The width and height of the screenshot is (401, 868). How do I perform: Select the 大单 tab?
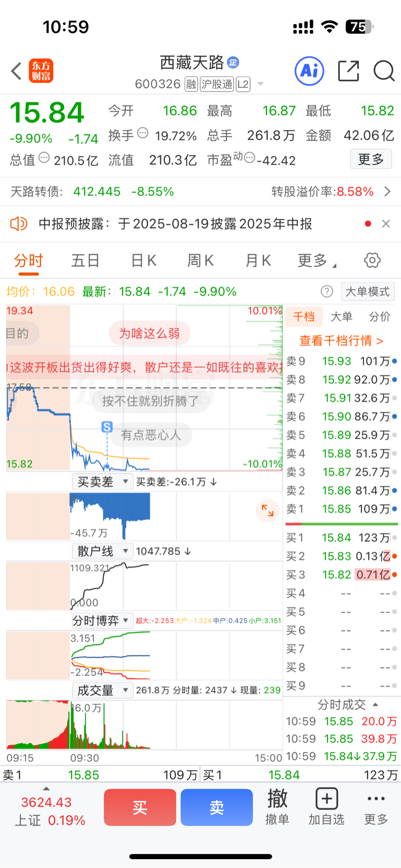pyautogui.click(x=341, y=316)
